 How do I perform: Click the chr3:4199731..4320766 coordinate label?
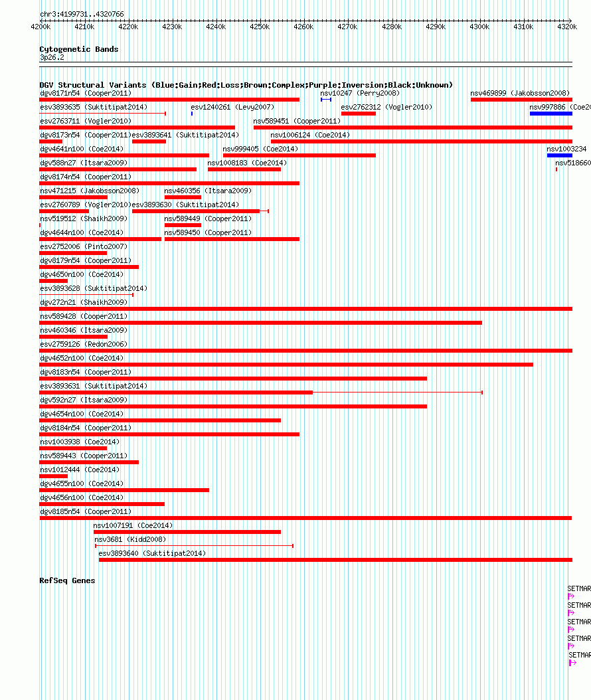tap(82, 15)
